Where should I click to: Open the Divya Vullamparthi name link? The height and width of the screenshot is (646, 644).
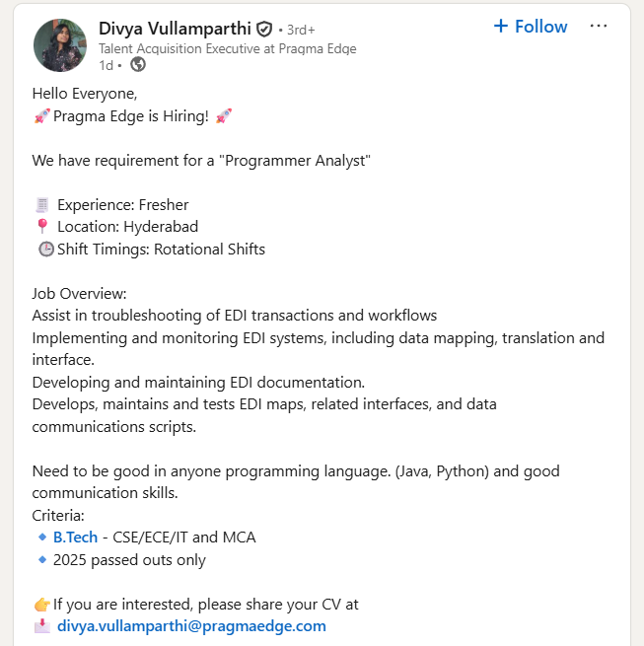175,28
